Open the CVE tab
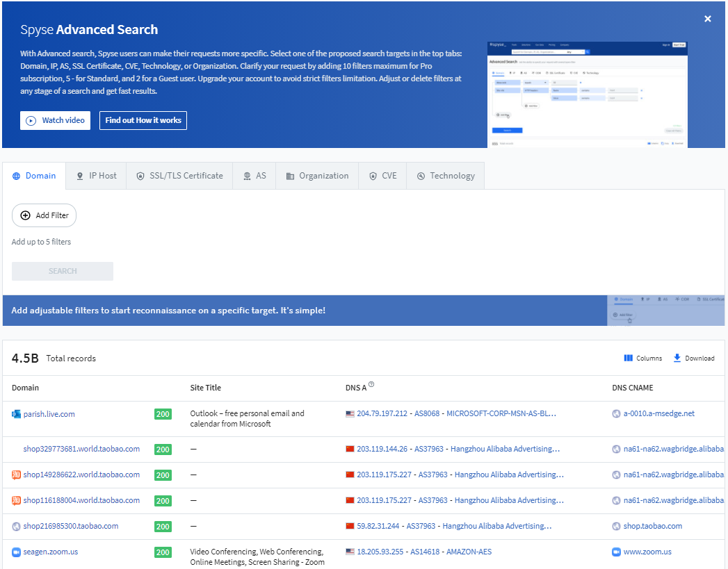 tap(382, 175)
